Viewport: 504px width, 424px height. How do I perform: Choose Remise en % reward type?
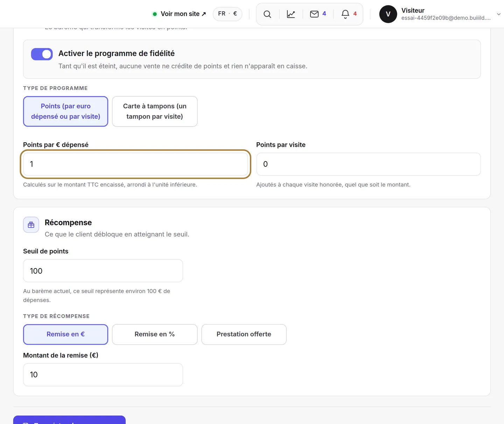[155, 334]
